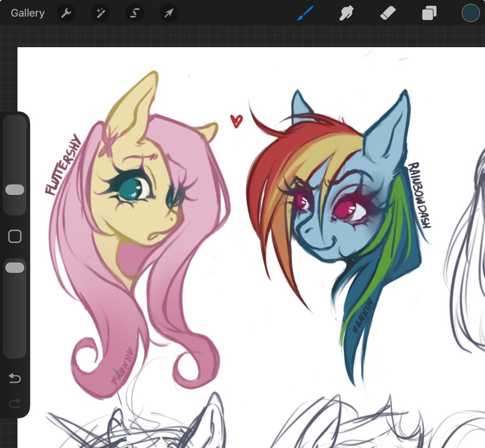
Task: Open the Actions wrench menu
Action: point(66,13)
